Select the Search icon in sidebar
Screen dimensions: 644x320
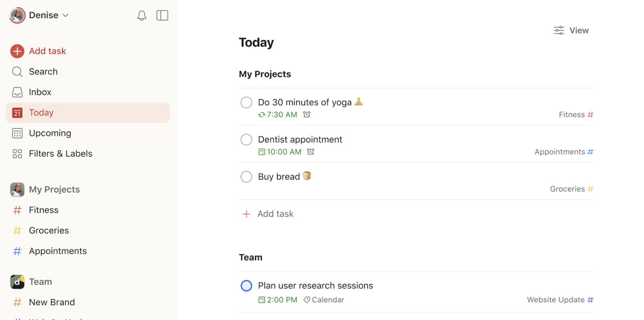point(17,71)
